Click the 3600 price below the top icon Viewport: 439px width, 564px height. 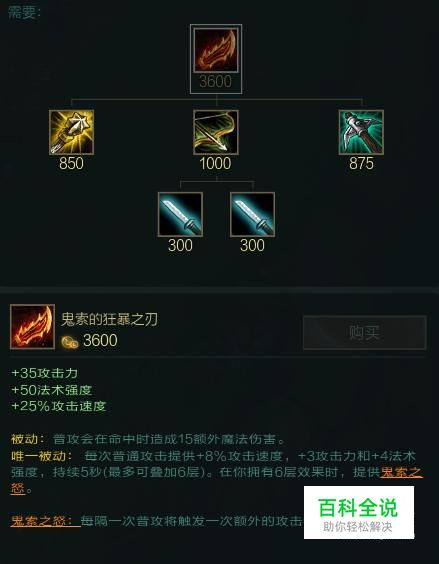[216, 81]
